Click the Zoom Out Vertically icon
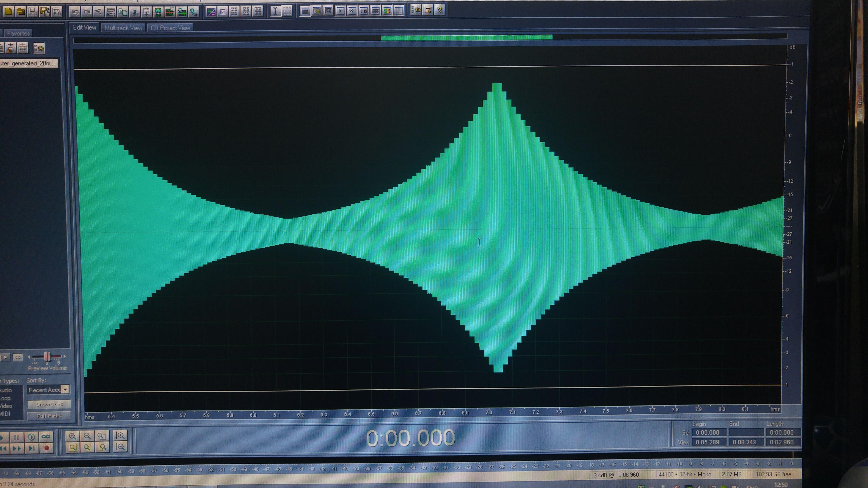 120,447
